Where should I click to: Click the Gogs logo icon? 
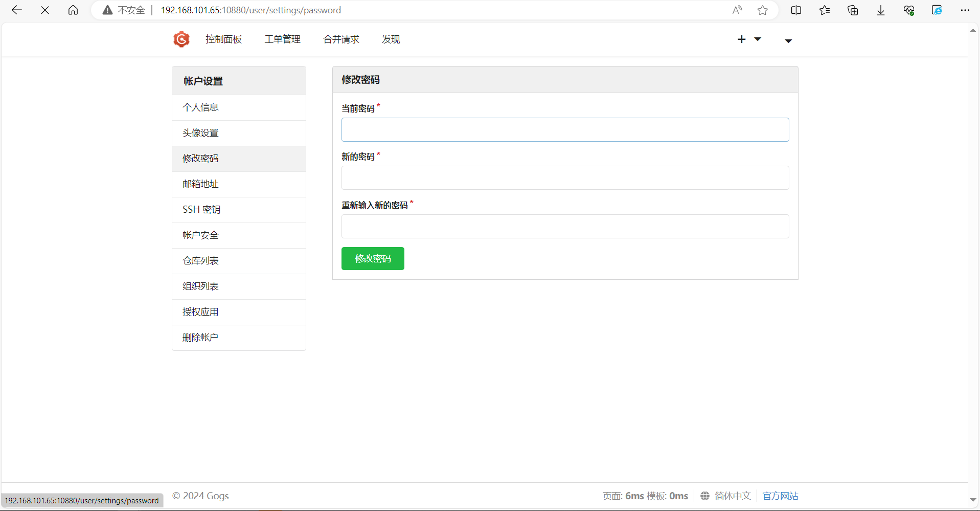click(x=181, y=39)
